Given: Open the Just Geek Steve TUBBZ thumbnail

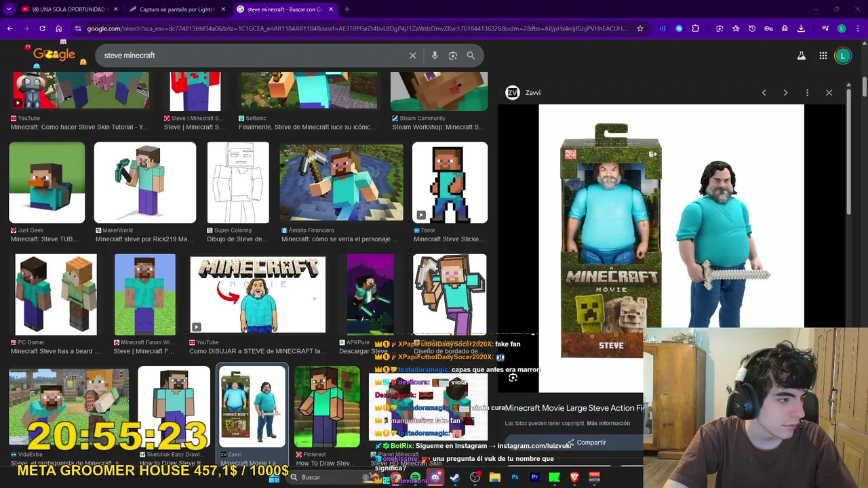Looking at the screenshot, I should [47, 182].
